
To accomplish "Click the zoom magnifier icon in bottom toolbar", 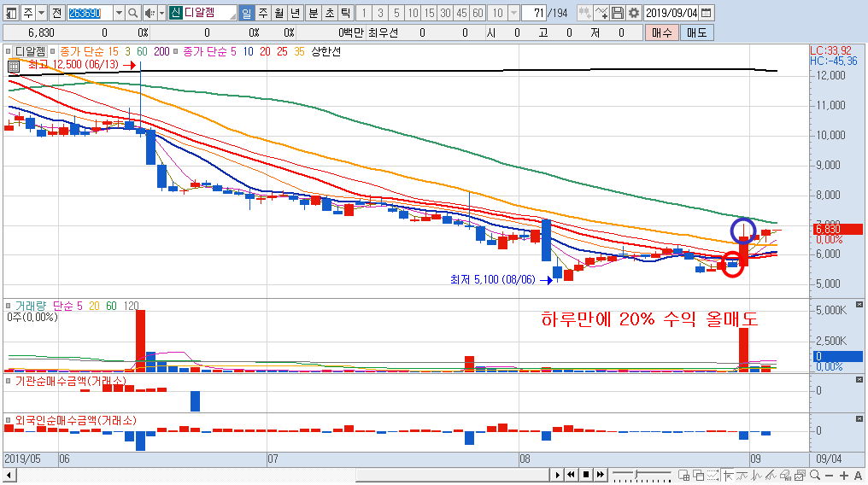I will [815, 475].
